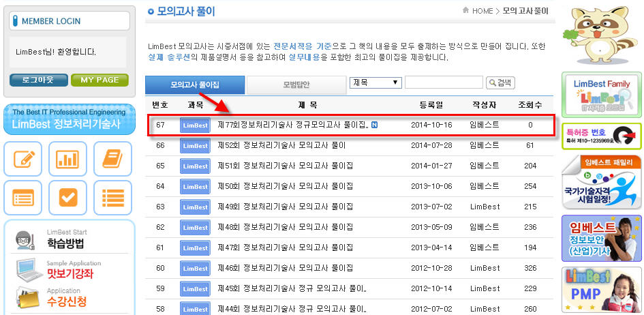This screenshot has width=644, height=315.
Task: Click the search text input box
Action: pos(444,82)
